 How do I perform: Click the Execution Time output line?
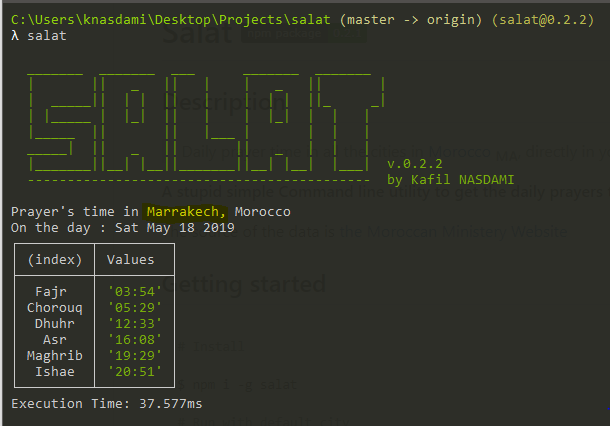coord(107,403)
